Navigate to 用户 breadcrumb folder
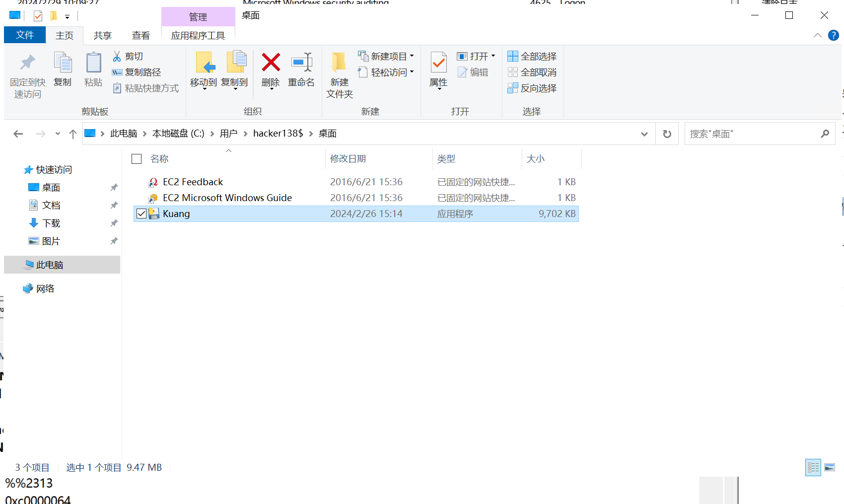Screen dimensions: 844x504 (229, 134)
